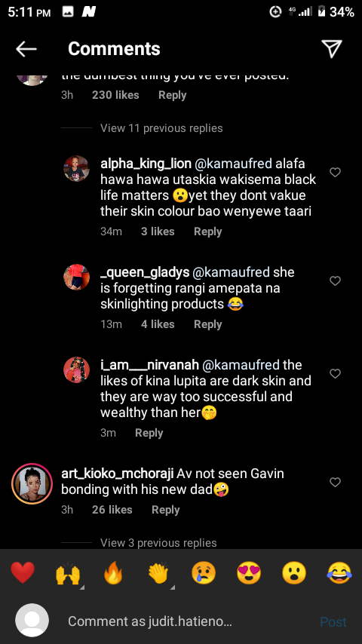Insert the laughing tears emoji
The width and height of the screenshot is (362, 644).
[x=339, y=573]
